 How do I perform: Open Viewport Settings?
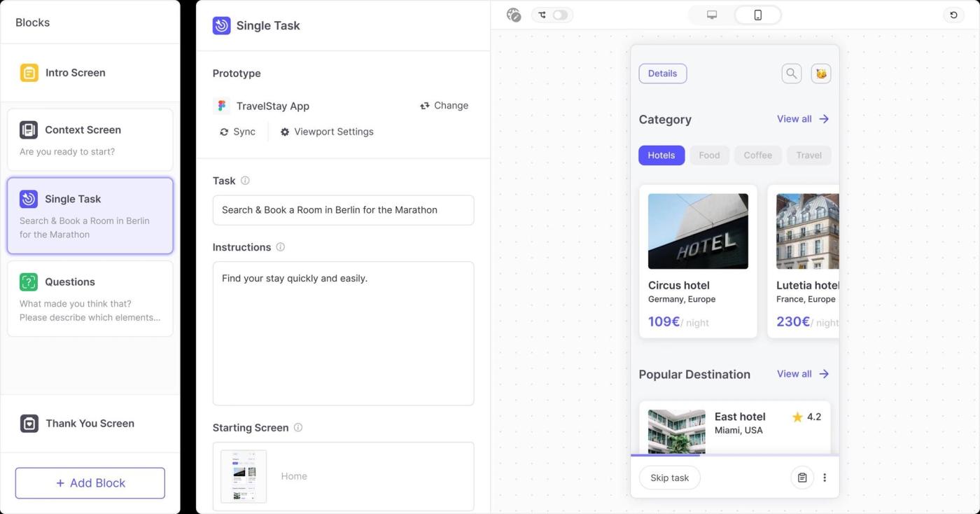(327, 132)
